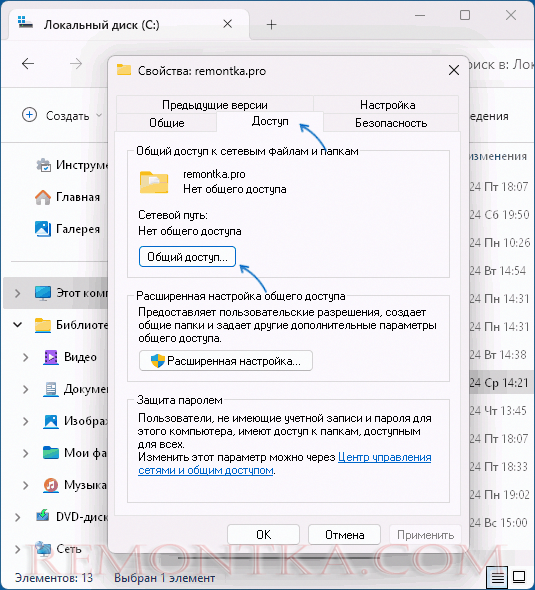
Task: Select the Инструменты sidebar icon
Action: (44, 165)
